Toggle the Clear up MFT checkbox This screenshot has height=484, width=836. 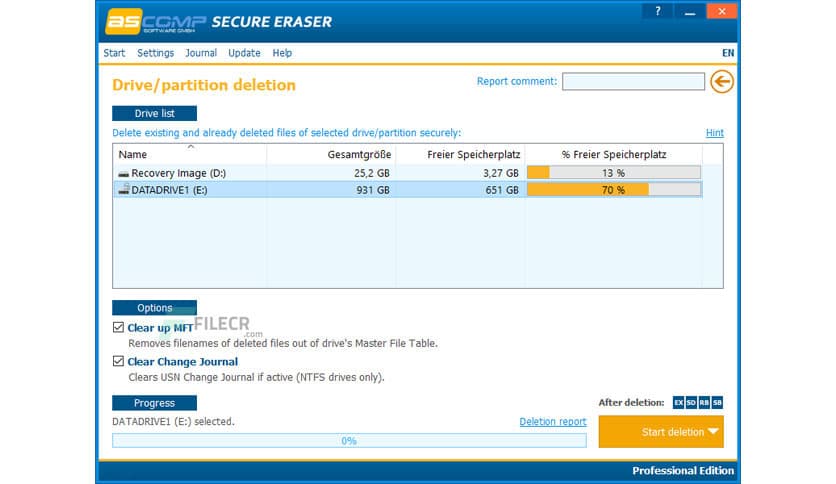pos(118,327)
